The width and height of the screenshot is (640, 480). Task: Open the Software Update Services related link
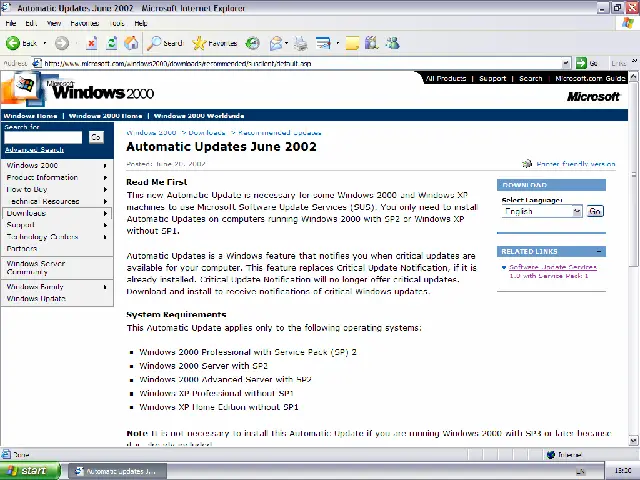click(x=553, y=271)
